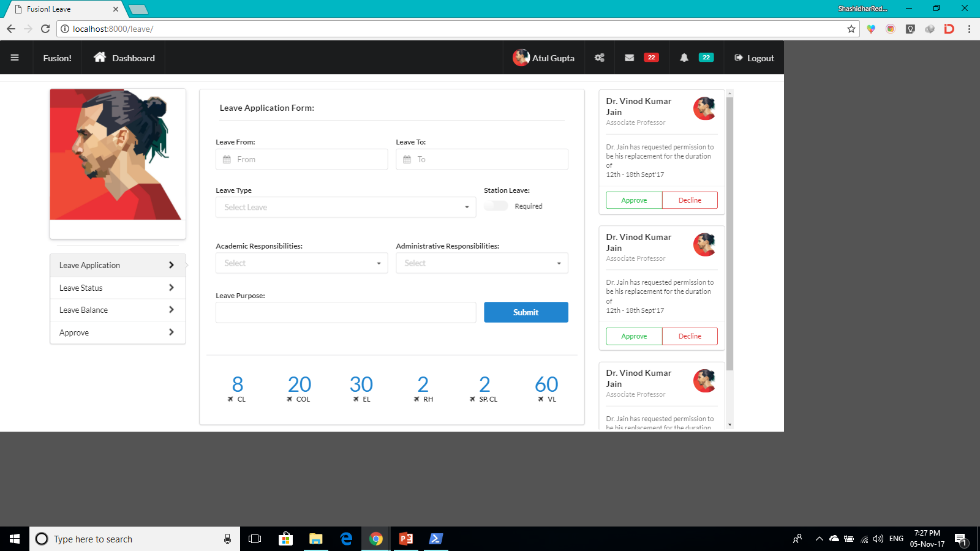Open the Select Leave dropdown
The width and height of the screenshot is (980, 551).
pos(345,207)
